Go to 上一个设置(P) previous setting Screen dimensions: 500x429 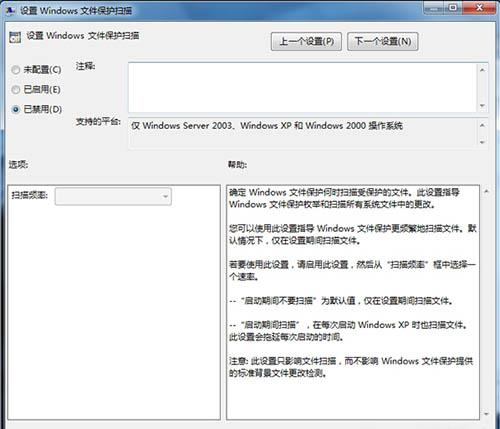306,41
